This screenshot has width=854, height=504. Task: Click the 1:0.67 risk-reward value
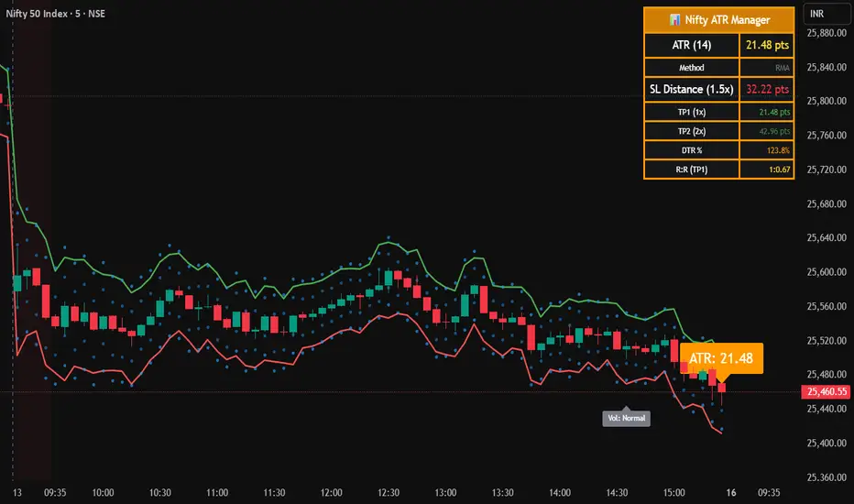coord(779,170)
